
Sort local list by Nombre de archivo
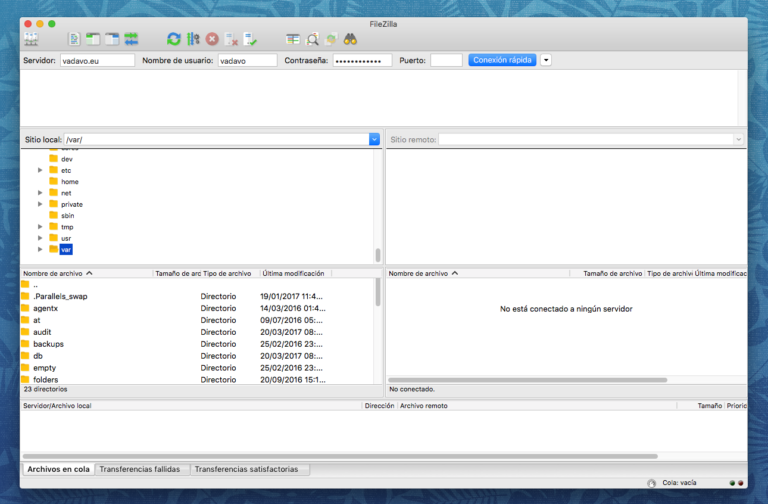tap(87, 273)
